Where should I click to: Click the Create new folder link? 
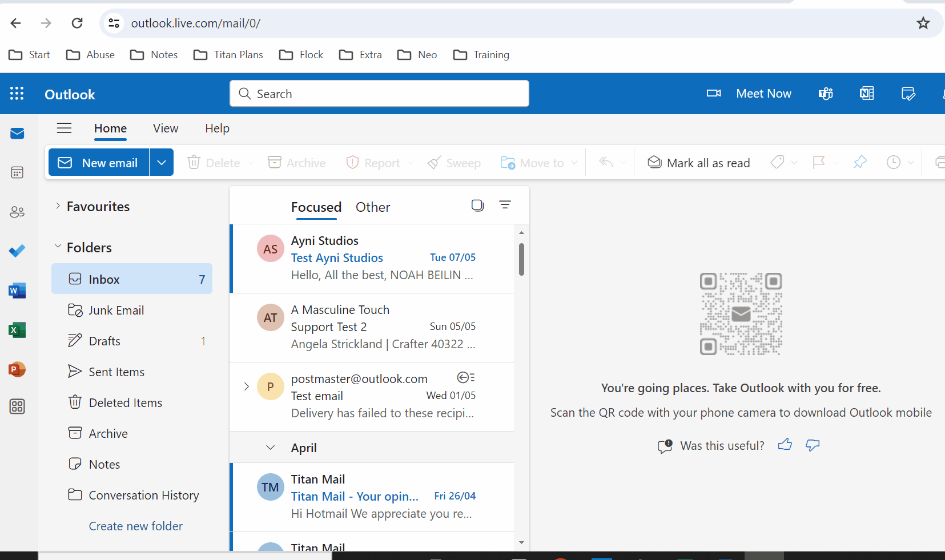pyautogui.click(x=136, y=526)
